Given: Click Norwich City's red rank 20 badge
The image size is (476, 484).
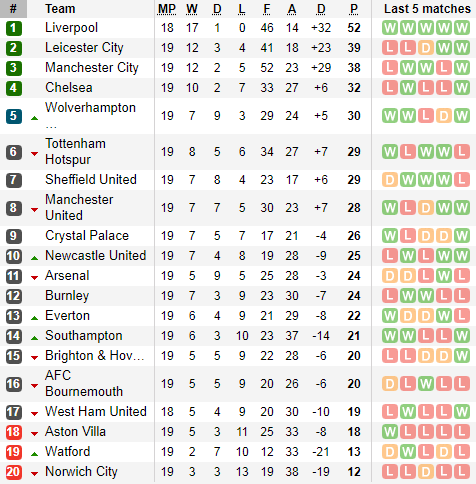Looking at the screenshot, I should pos(14,472).
